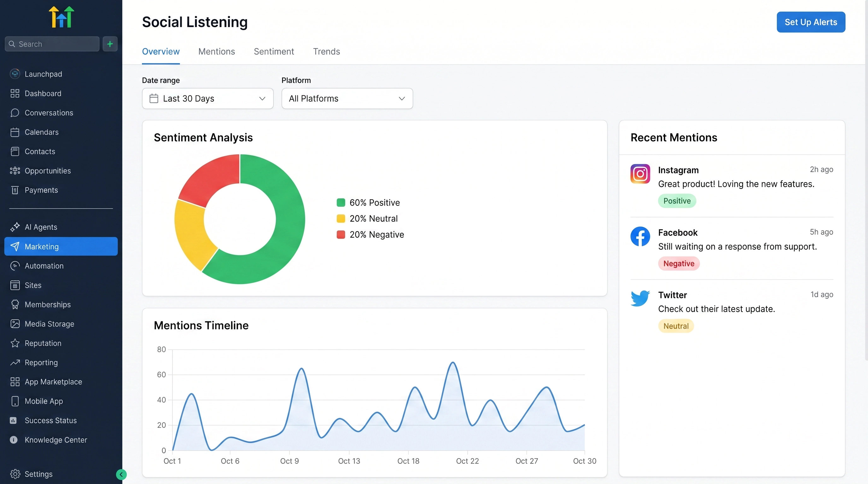Click the Twitter bird logo
This screenshot has width=868, height=484.
(640, 298)
